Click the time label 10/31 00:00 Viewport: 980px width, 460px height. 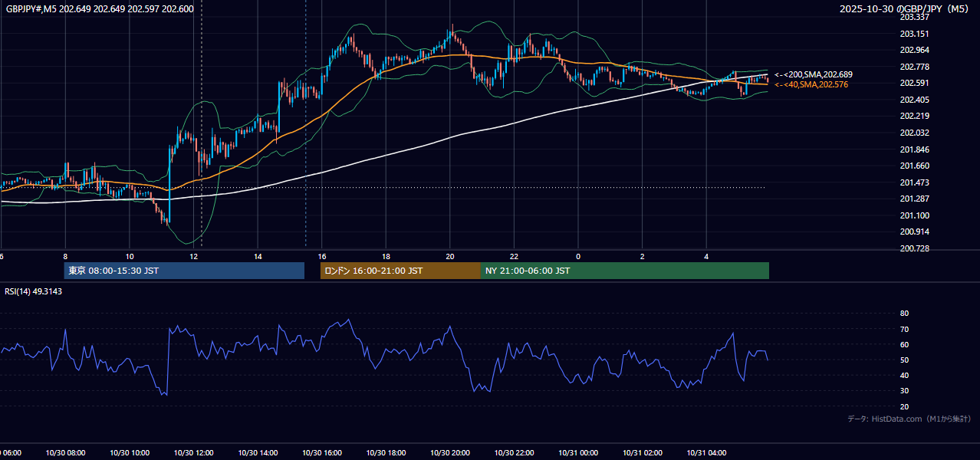[578, 453]
